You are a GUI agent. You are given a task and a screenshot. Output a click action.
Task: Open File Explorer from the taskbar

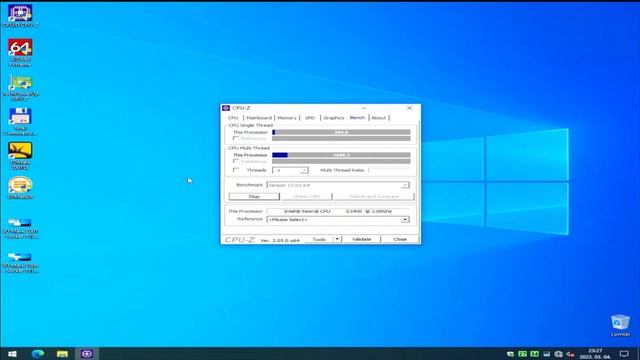[x=62, y=353]
